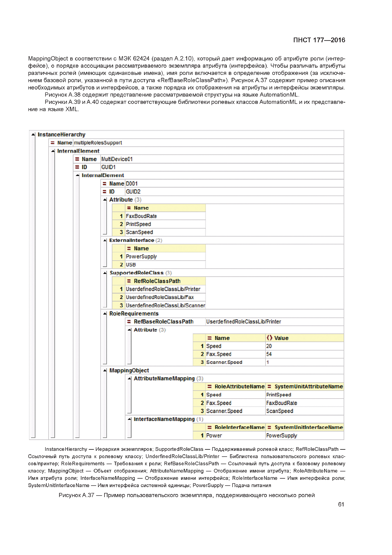Click attribute icon beside Name D001

(x=104, y=184)
